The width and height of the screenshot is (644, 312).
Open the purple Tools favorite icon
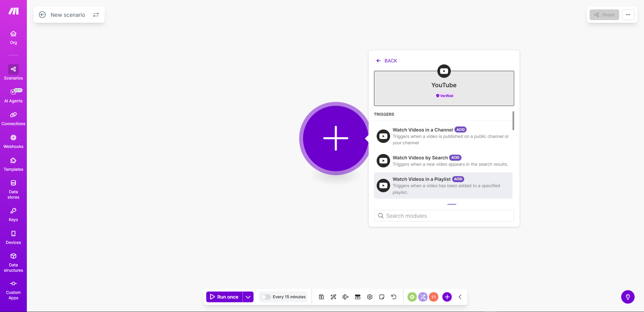(423, 297)
